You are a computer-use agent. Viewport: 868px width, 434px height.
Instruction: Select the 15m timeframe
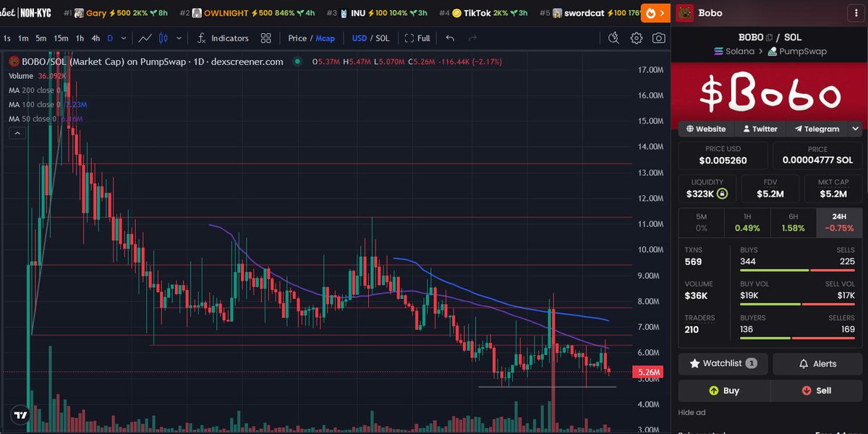(61, 38)
